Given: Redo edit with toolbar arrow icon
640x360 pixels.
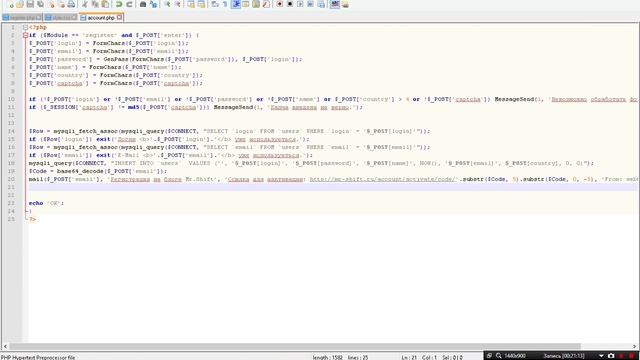Looking at the screenshot, I should point(129,4).
